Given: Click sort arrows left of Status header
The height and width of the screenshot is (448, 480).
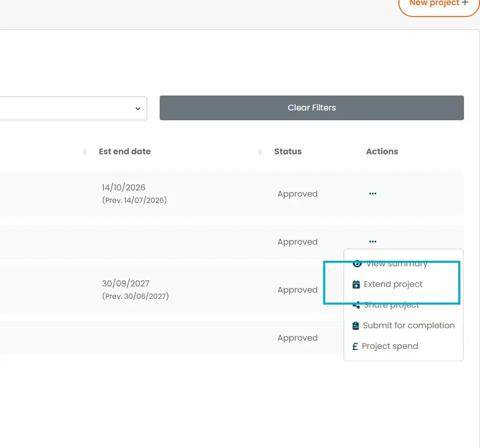Looking at the screenshot, I should pos(260,152).
